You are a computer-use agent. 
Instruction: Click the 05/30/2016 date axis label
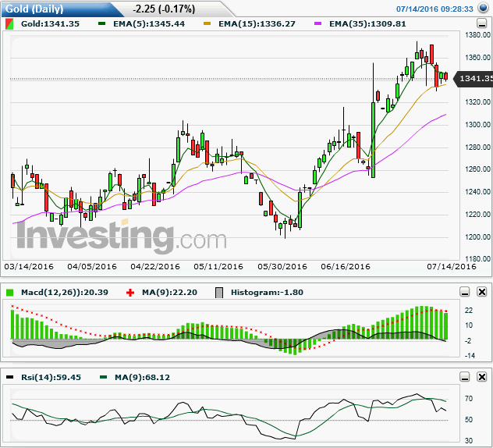click(x=282, y=267)
